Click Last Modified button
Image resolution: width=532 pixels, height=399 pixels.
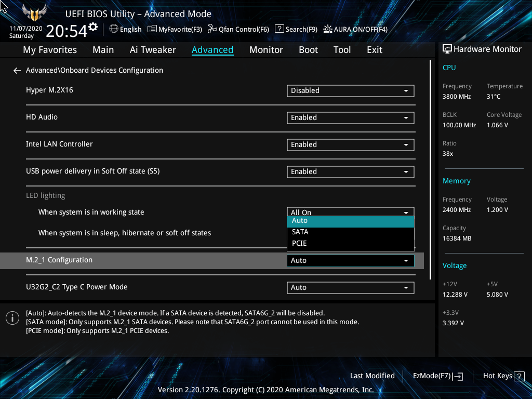(x=372, y=376)
